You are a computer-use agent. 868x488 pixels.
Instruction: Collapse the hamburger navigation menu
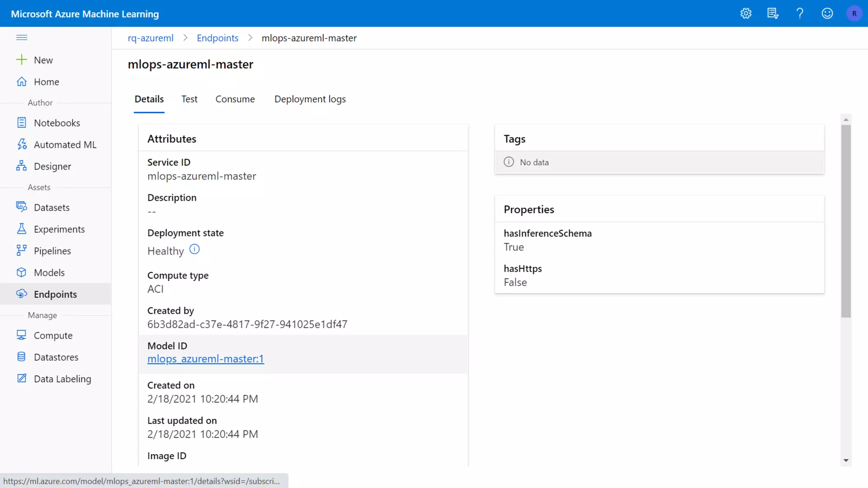point(22,38)
